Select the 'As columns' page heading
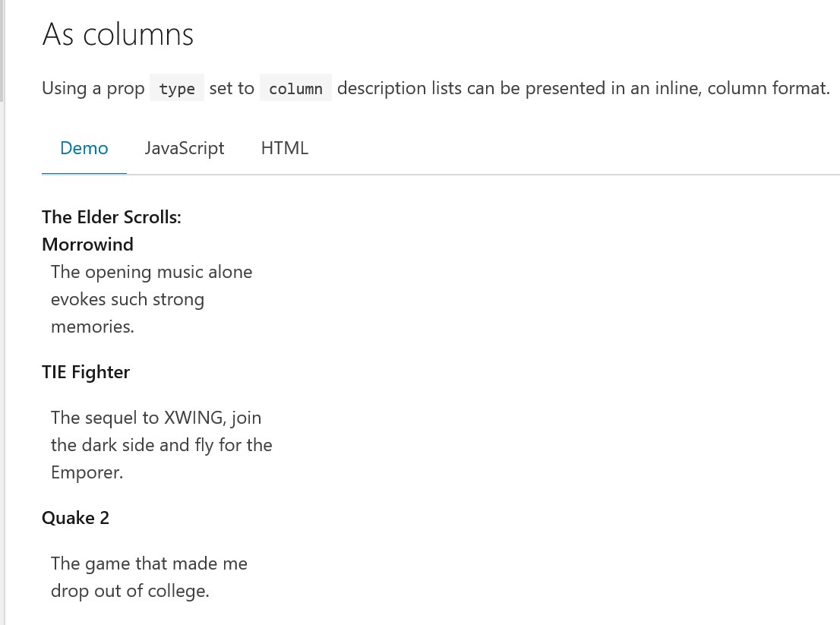Image resolution: width=840 pixels, height=625 pixels. (x=118, y=33)
